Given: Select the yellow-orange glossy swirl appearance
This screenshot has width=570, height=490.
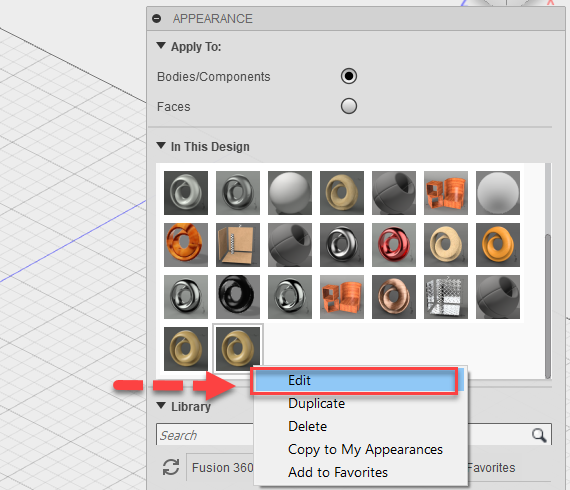Looking at the screenshot, I should (x=498, y=245).
